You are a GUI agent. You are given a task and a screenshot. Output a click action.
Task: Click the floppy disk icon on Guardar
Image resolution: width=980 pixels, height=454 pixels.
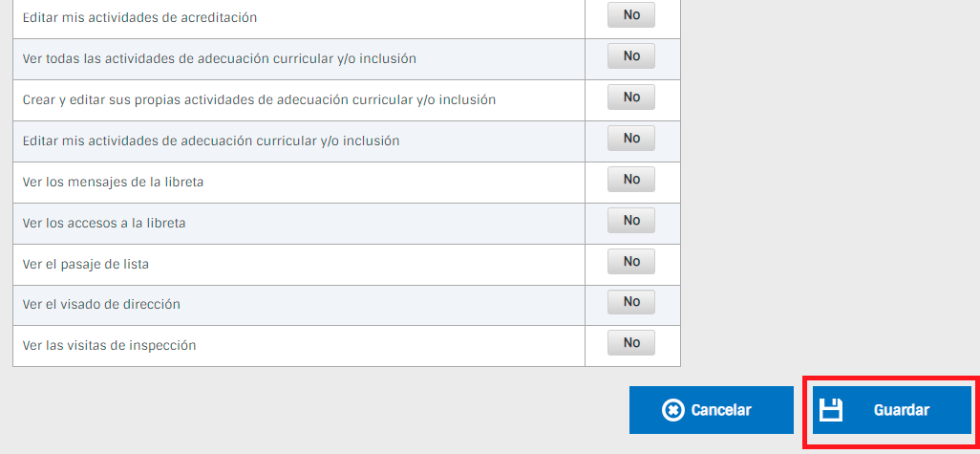(x=831, y=410)
